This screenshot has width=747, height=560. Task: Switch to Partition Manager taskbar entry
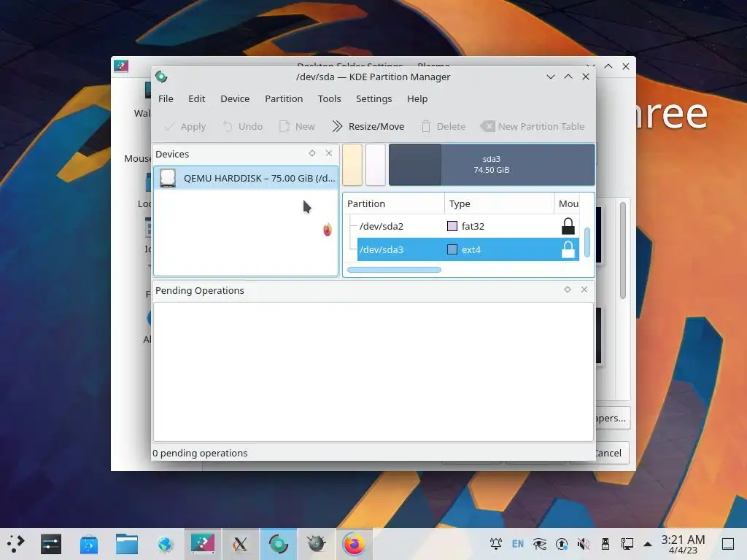(278, 544)
